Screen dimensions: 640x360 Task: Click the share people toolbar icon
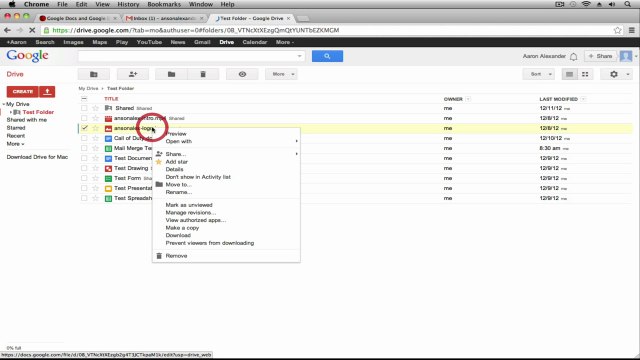pyautogui.click(x=133, y=74)
